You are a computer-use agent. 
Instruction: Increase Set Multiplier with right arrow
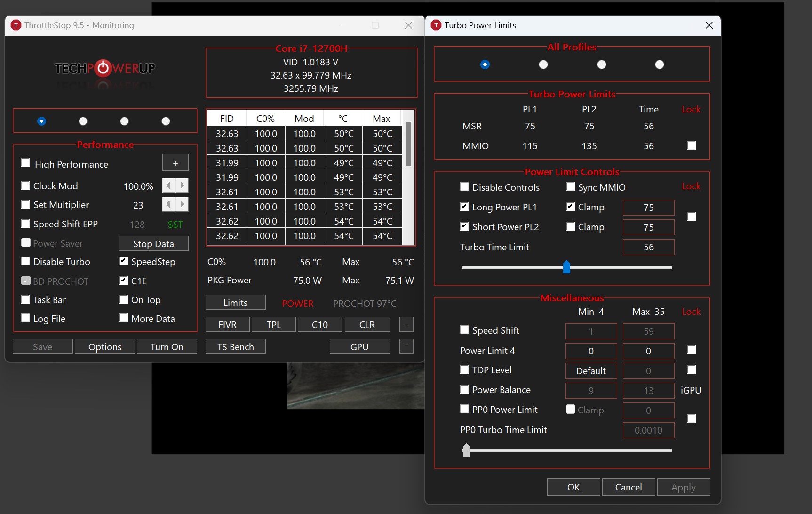[182, 204]
